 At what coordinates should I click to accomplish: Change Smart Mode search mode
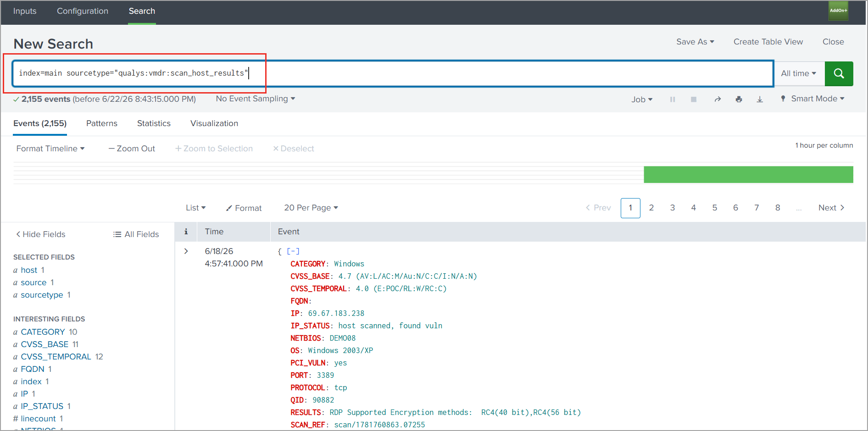point(812,99)
